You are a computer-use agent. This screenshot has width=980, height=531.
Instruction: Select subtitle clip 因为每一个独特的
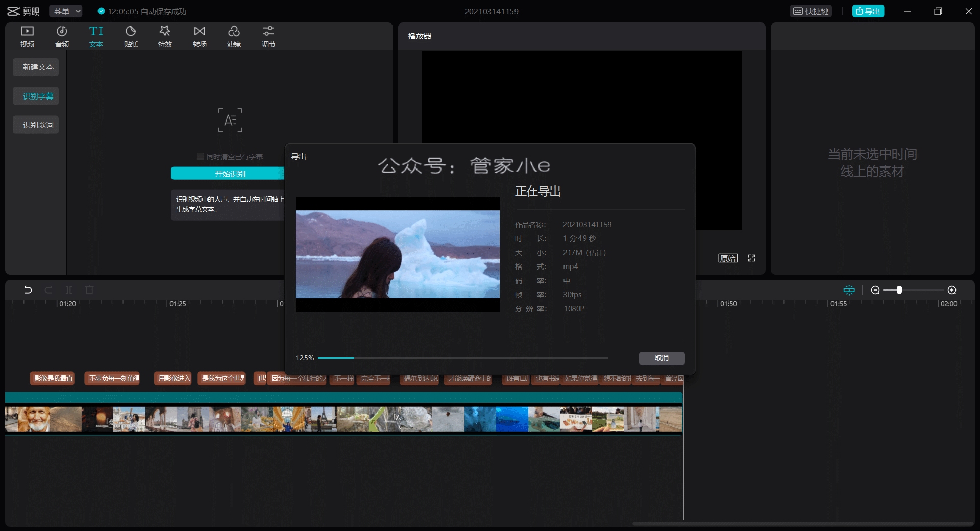[x=297, y=378]
